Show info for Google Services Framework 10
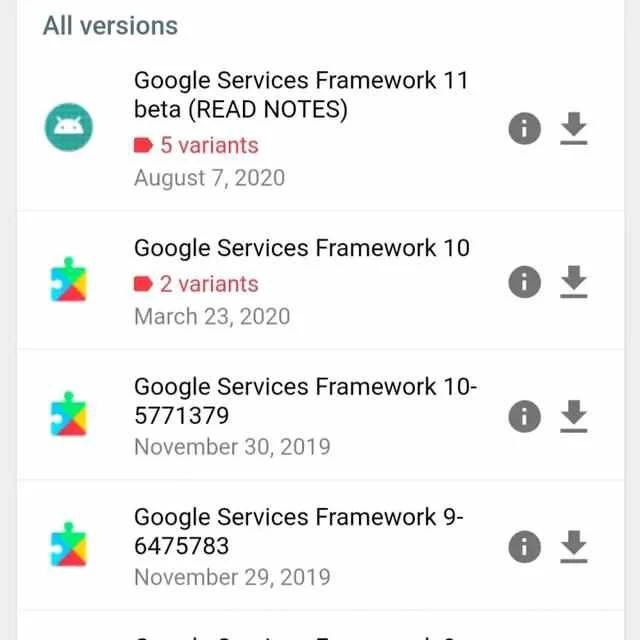The width and height of the screenshot is (640, 640). pos(524,282)
